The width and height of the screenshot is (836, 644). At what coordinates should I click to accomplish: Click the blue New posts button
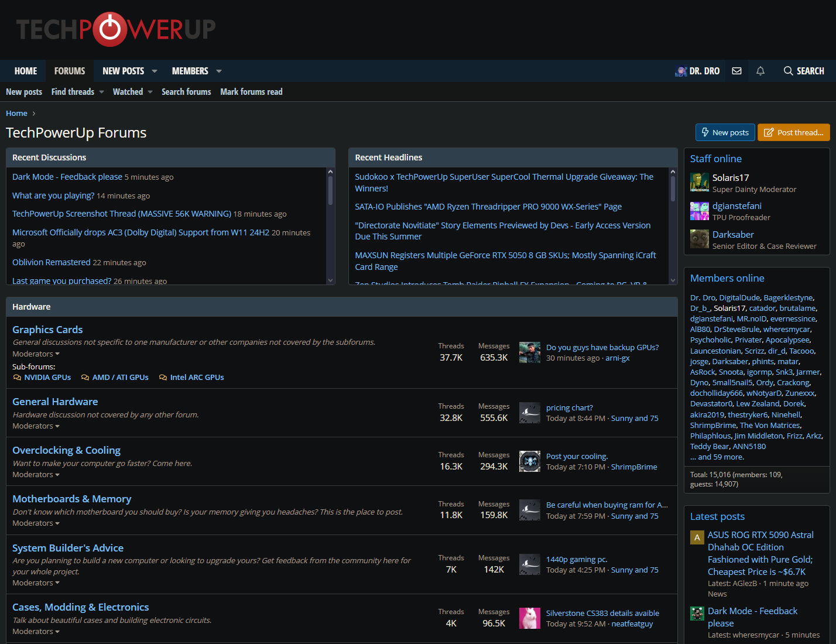point(725,132)
